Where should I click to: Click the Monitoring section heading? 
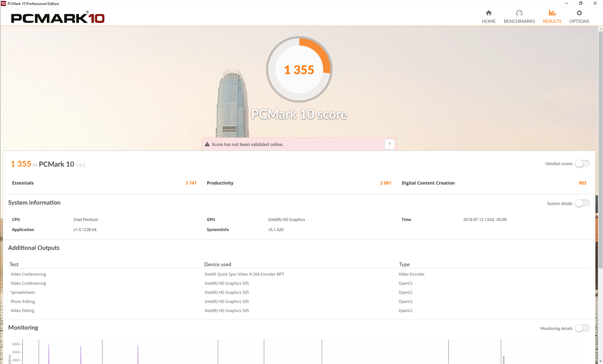[23, 327]
